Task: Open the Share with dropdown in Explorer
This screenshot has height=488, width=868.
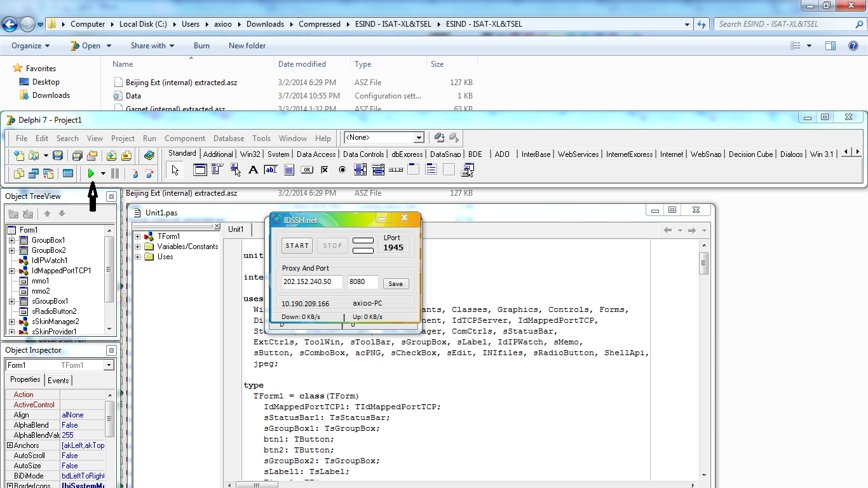Action: [153, 46]
